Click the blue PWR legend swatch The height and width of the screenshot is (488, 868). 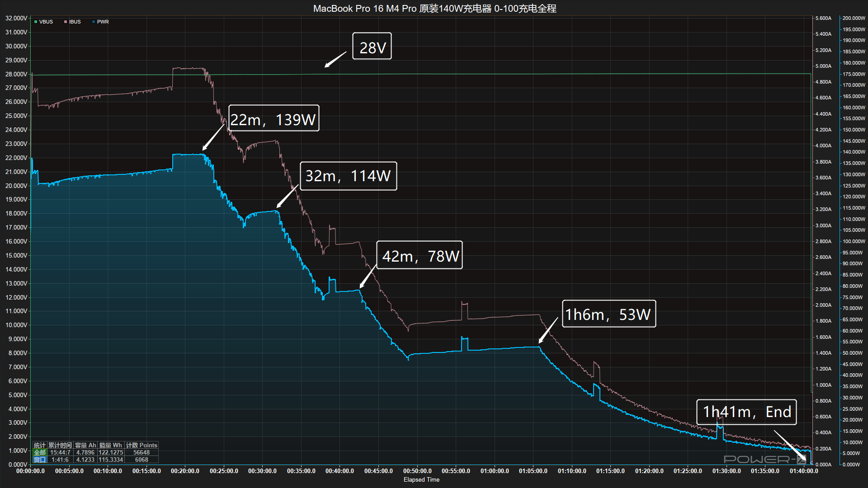click(x=94, y=22)
